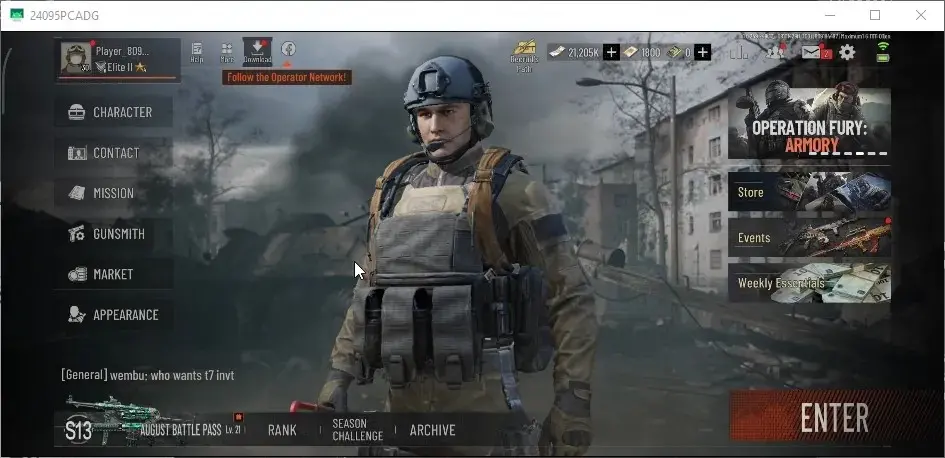Click the mail badge showing 2
This screenshot has height=458, width=945.
827,54
